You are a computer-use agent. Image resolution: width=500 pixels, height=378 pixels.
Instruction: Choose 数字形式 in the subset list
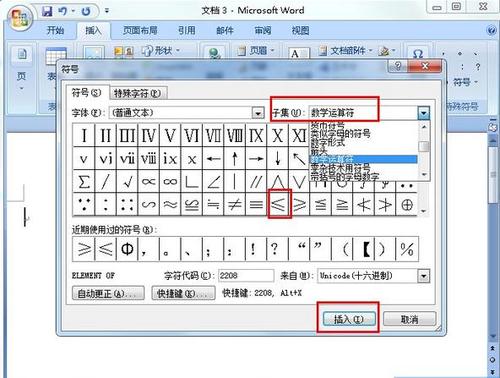[327, 143]
